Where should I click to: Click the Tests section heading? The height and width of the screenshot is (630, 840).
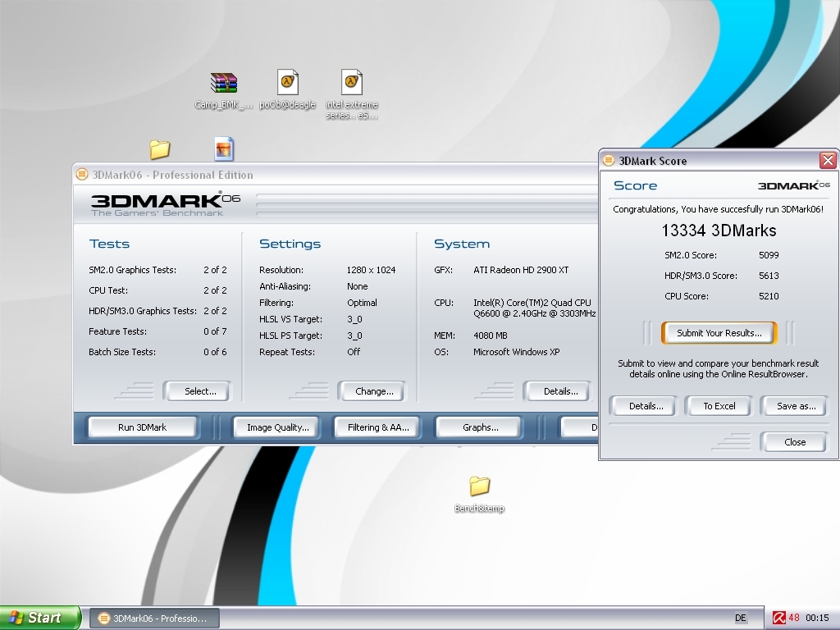(x=109, y=243)
